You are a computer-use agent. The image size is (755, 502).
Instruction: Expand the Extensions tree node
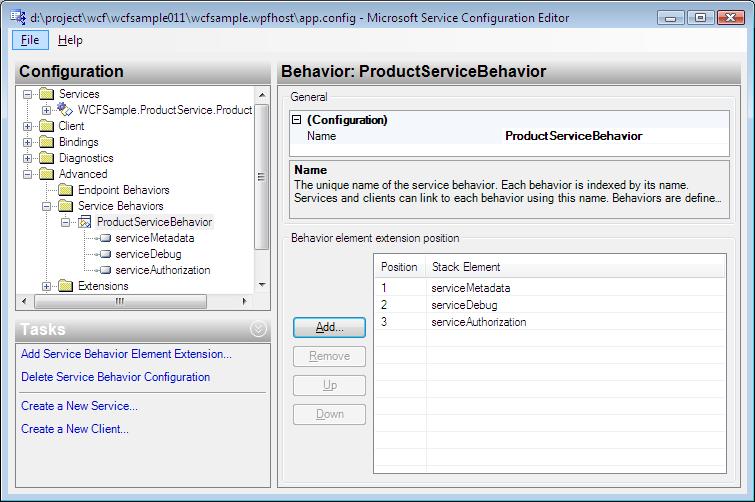coord(47,286)
